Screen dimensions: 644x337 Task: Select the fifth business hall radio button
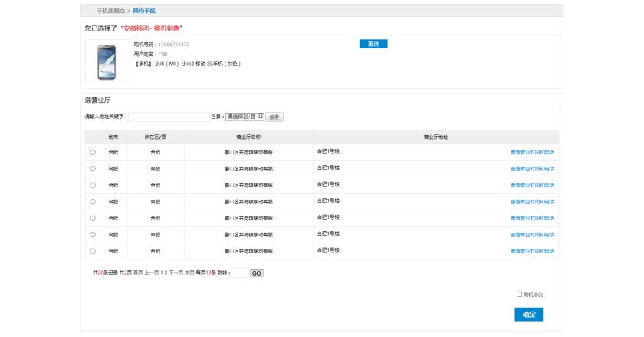93,218
